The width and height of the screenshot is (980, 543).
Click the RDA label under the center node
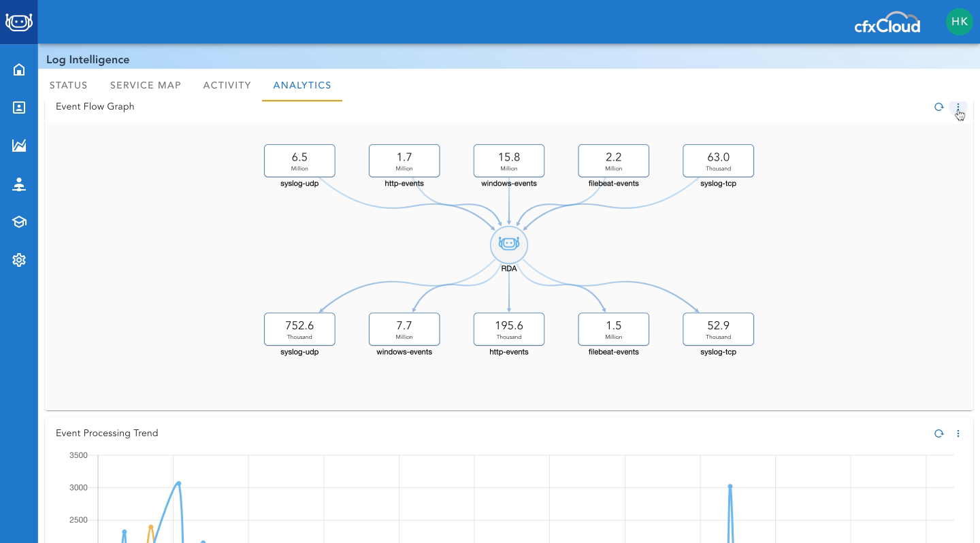click(509, 269)
